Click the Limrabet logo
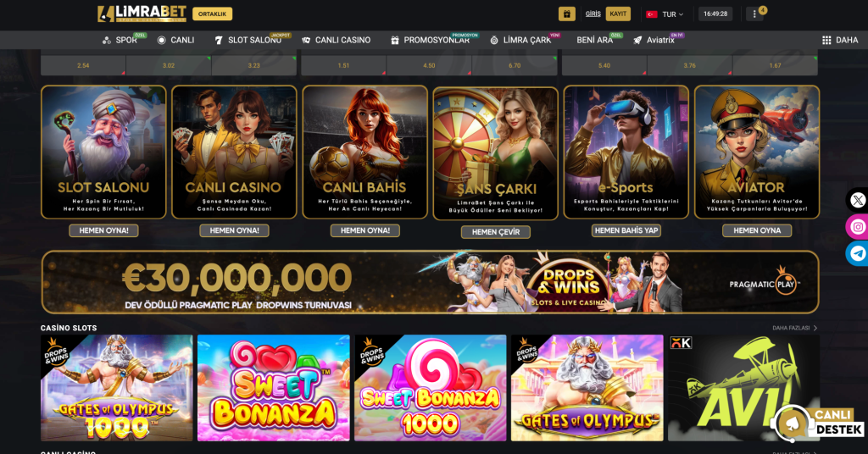 point(142,14)
